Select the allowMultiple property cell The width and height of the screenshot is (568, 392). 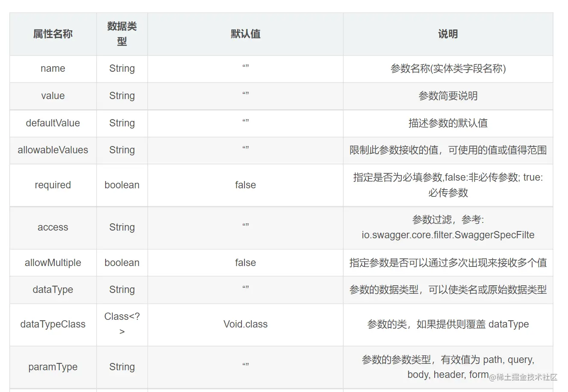point(53,263)
